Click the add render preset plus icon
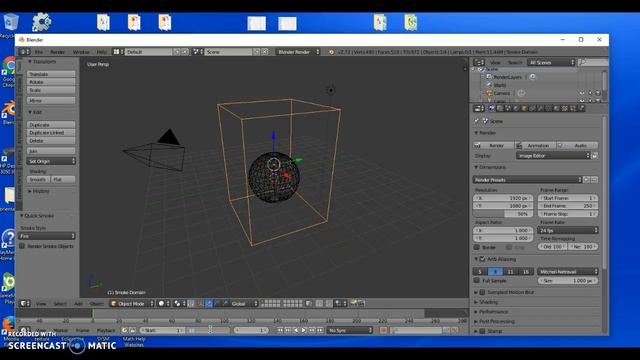 (x=587, y=180)
